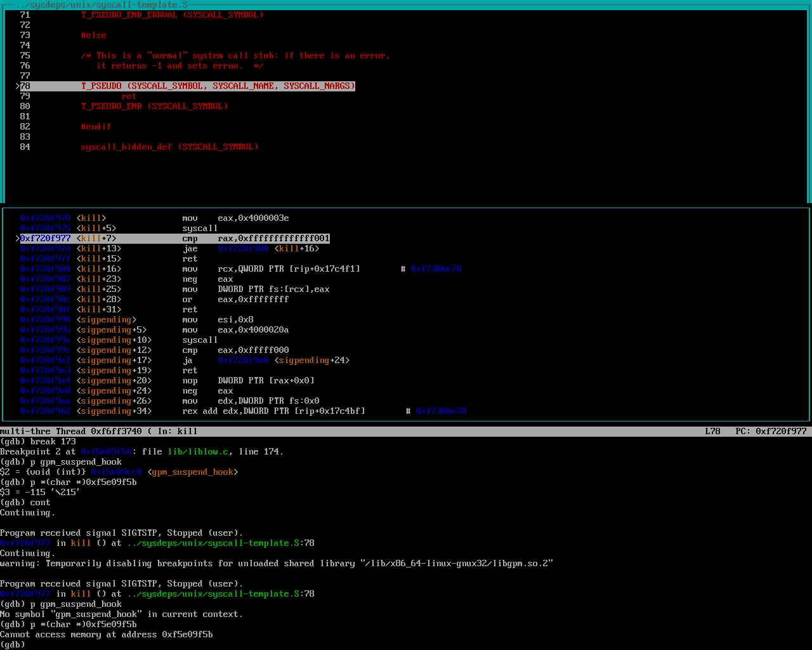Screen dimensions: 812x650
Task: Select the syscall instruction at kill+5
Action: [x=200, y=228]
